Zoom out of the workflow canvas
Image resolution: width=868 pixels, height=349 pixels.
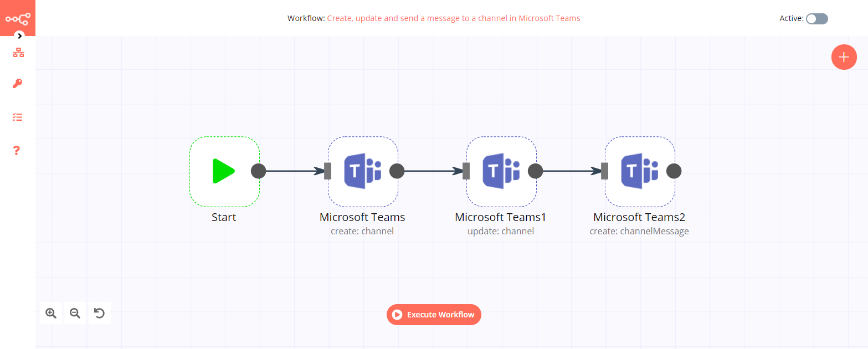pyautogui.click(x=75, y=313)
